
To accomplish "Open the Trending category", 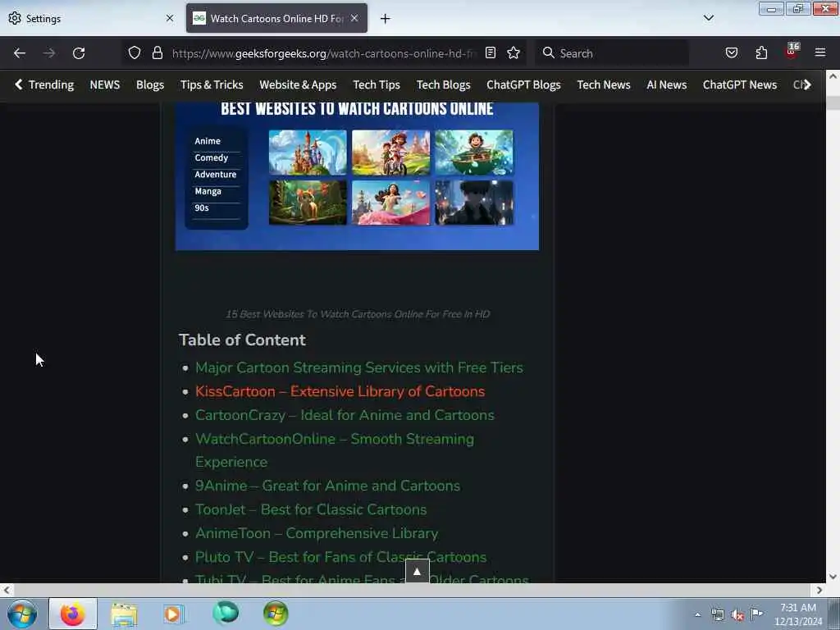I will coord(52,84).
